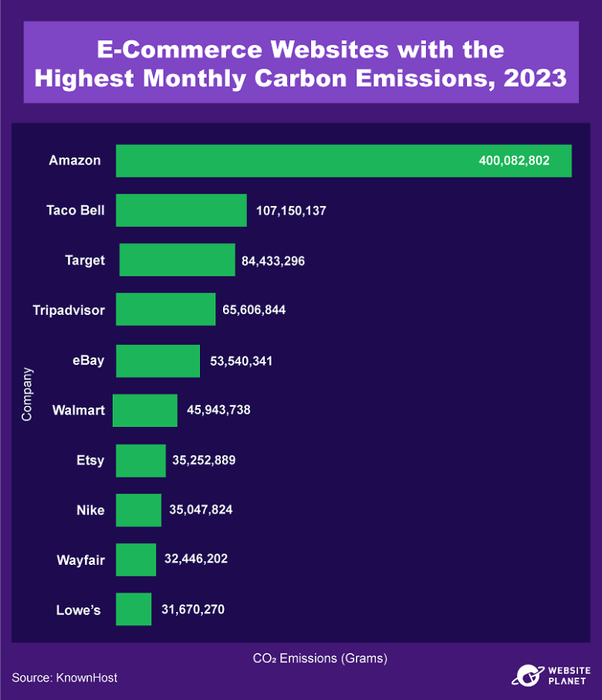The width and height of the screenshot is (602, 700).
Task: Select the Nike green bar
Action: 138,510
